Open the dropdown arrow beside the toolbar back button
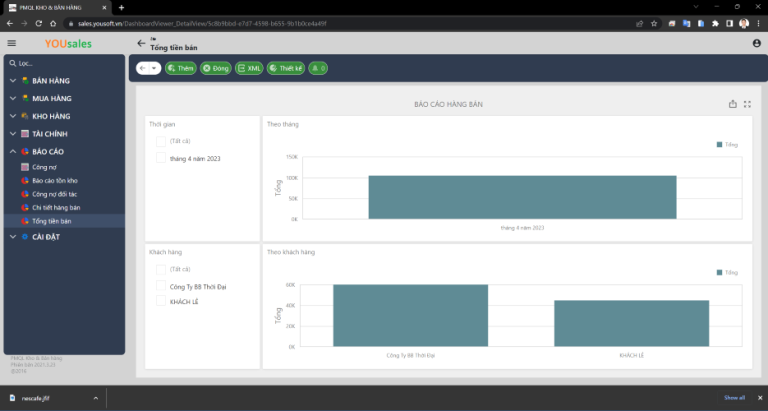The image size is (768, 411). (154, 68)
